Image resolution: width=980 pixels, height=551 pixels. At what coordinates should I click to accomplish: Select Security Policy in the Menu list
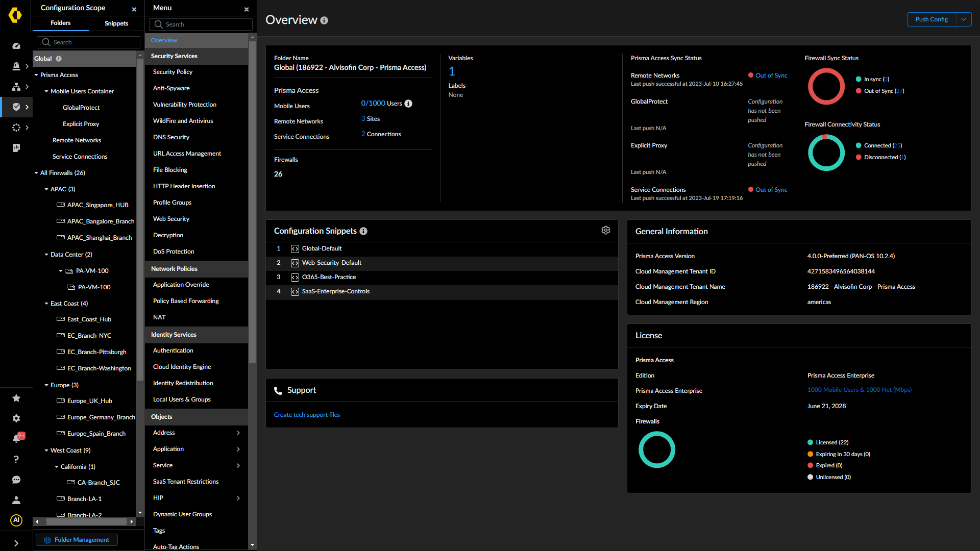(x=173, y=72)
